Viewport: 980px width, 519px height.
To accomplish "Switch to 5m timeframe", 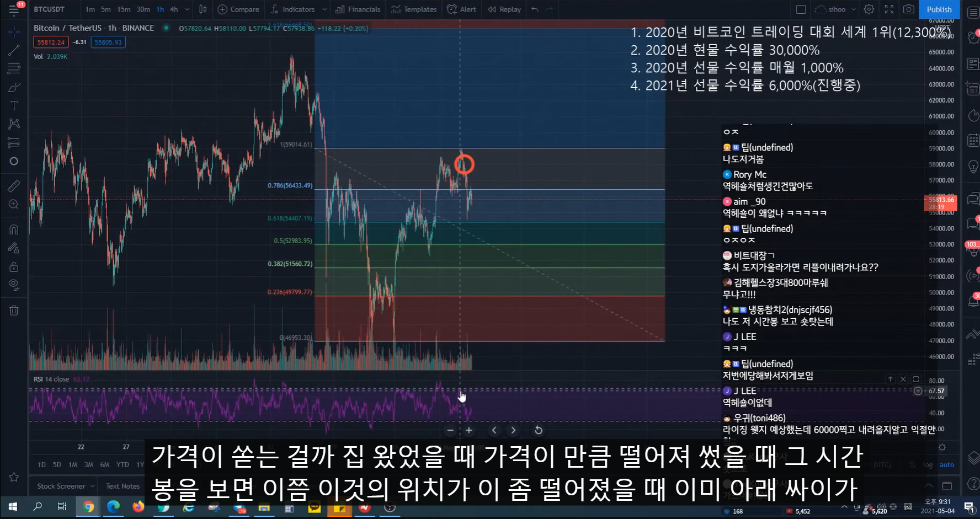I will (x=105, y=9).
